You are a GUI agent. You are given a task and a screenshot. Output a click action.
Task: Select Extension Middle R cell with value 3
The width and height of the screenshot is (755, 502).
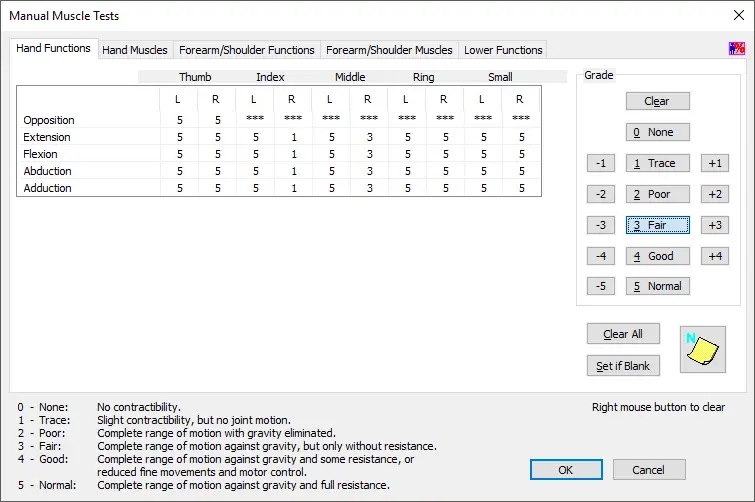click(x=370, y=137)
